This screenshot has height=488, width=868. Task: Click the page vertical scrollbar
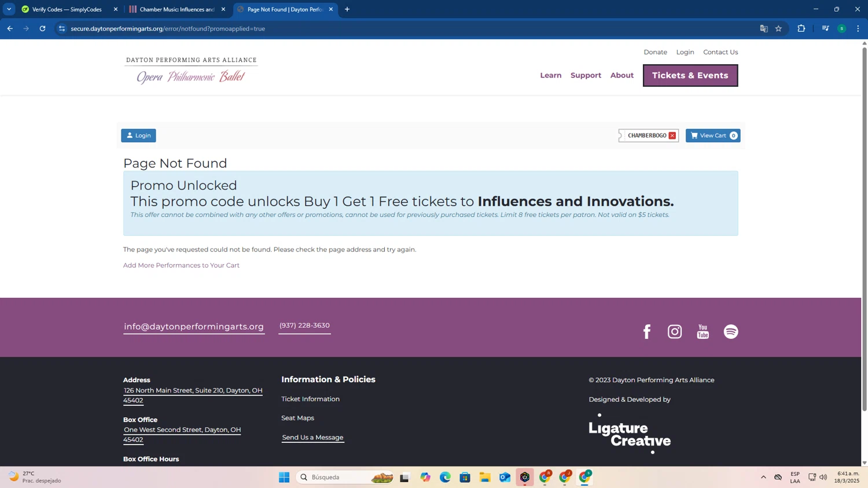point(865,229)
